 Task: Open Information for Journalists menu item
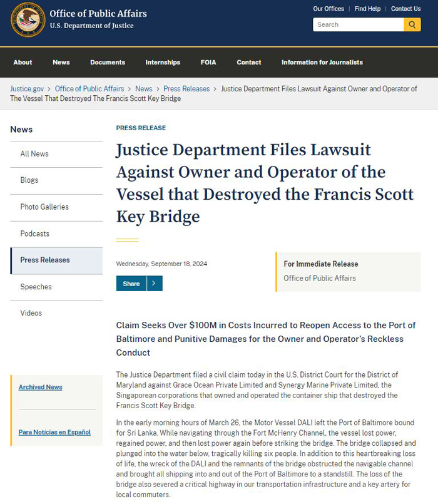(x=322, y=63)
